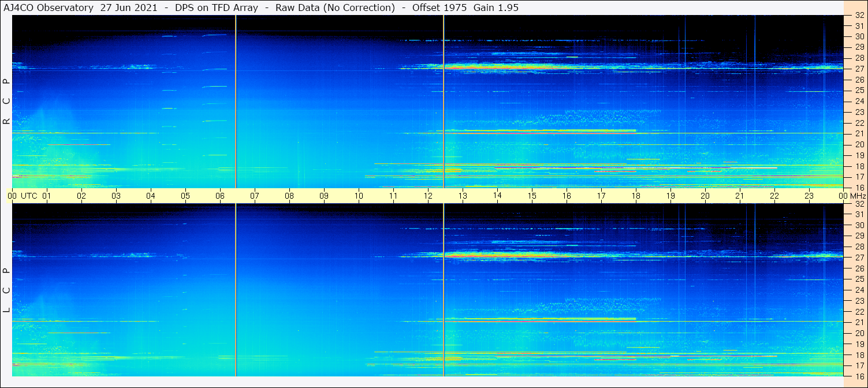Image resolution: width=868 pixels, height=388 pixels.
Task: Click the 27 MHz label on RCP frequency axis
Action: coord(859,69)
